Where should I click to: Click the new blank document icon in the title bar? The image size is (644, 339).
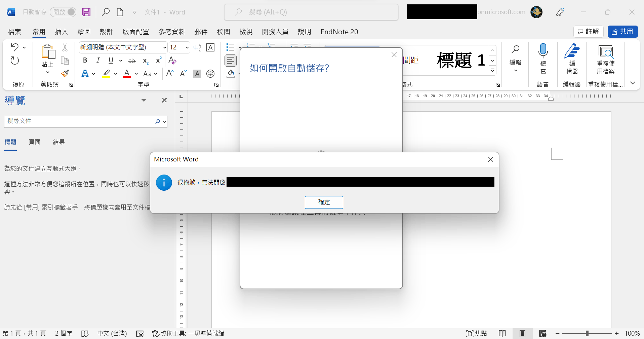(120, 12)
